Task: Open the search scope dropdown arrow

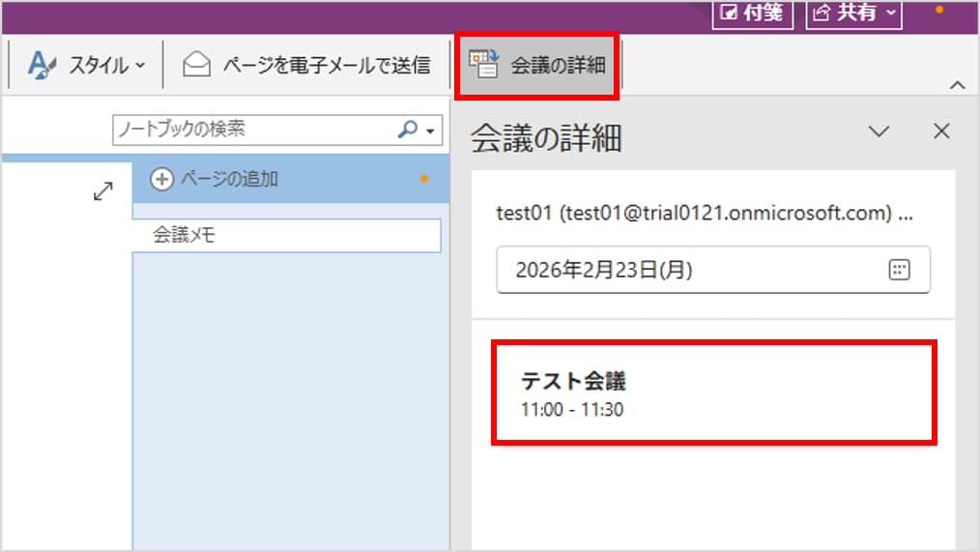Action: point(430,130)
